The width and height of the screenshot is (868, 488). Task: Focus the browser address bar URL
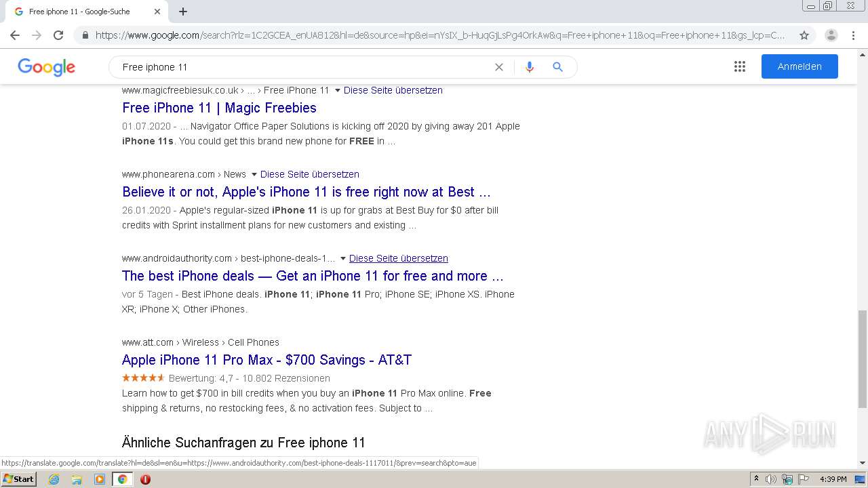coord(439,35)
